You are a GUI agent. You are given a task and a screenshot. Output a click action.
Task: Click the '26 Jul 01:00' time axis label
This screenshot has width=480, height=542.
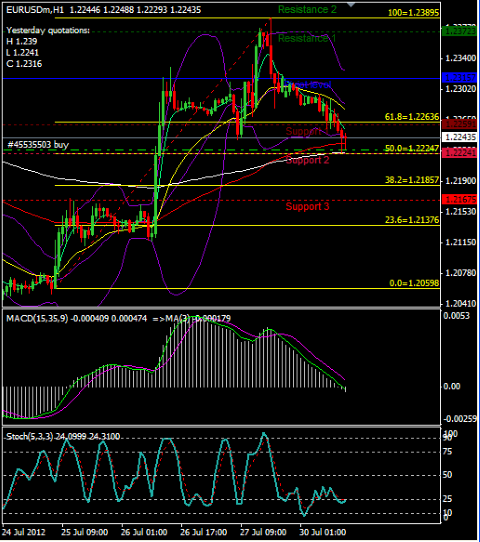(x=144, y=532)
